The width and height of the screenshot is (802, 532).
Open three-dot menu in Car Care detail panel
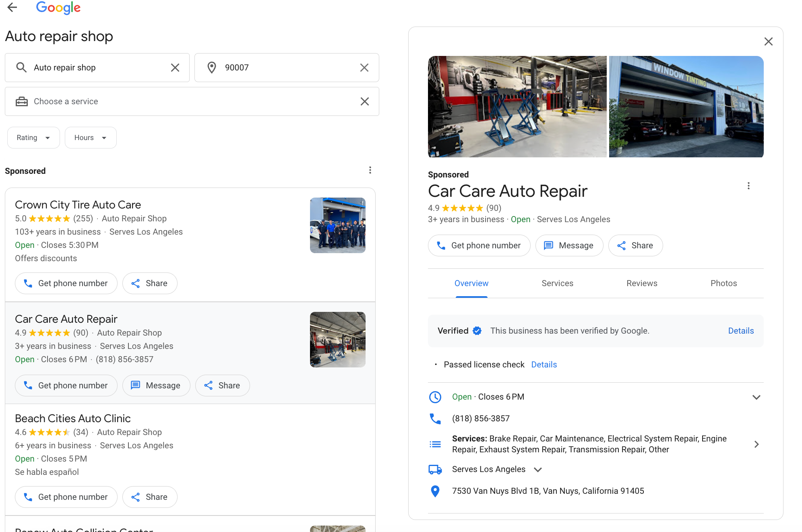tap(748, 186)
